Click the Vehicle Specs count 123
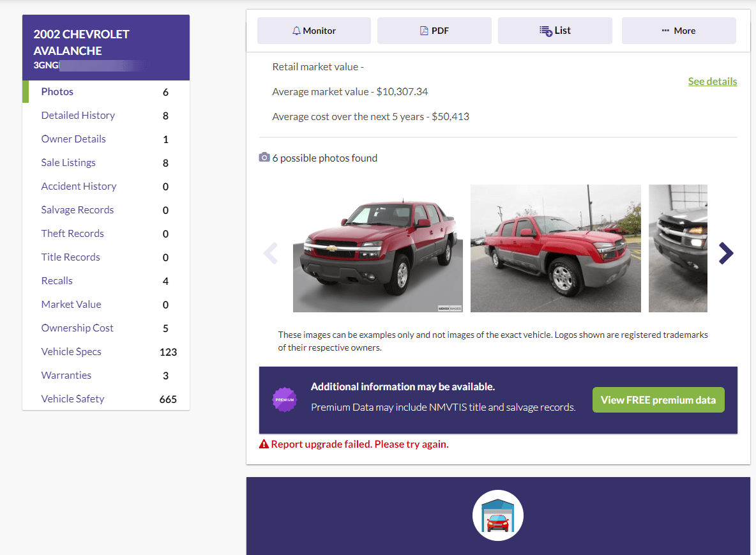 (x=168, y=352)
